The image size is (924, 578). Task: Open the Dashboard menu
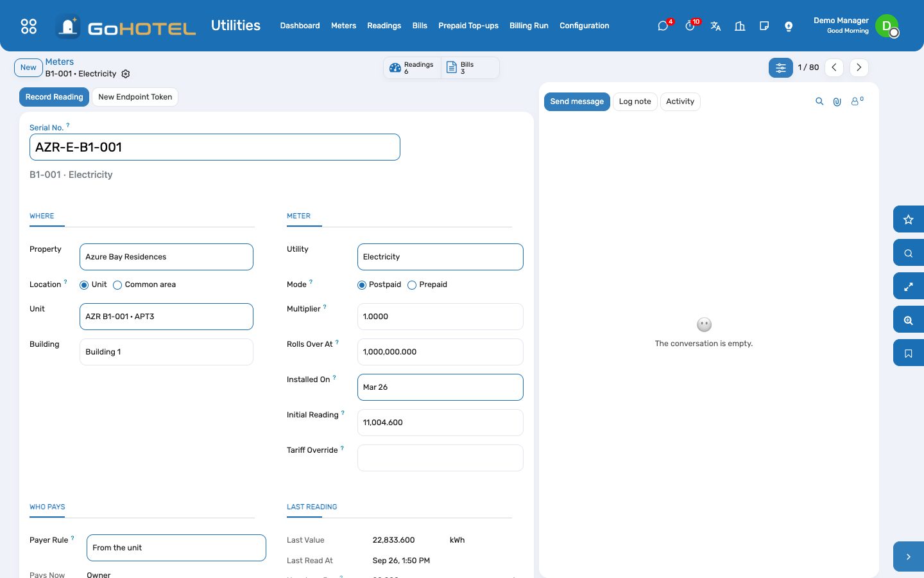[x=300, y=26]
